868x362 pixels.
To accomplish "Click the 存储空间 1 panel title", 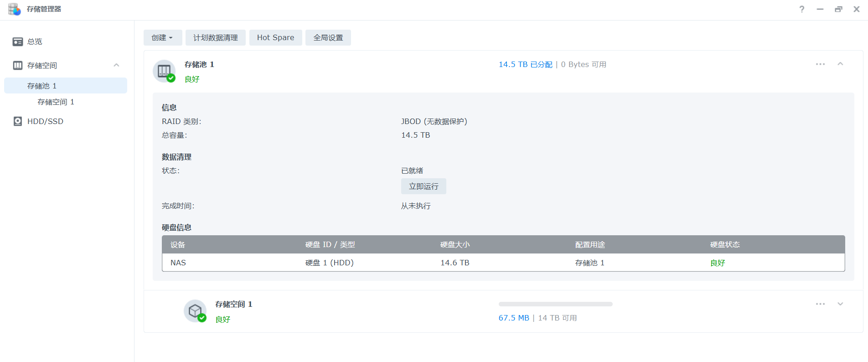I will click(x=234, y=304).
